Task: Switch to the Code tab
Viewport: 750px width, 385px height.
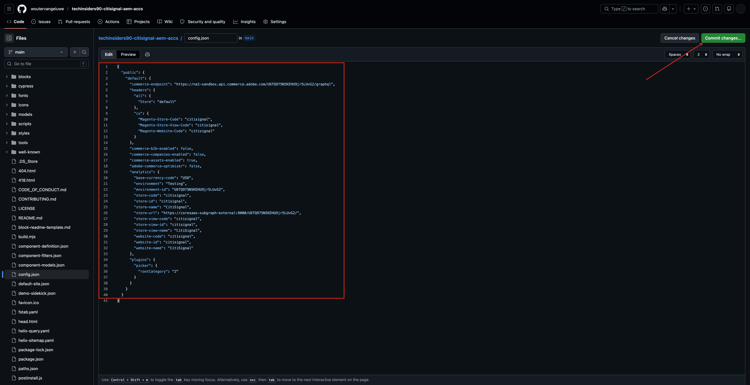Action: point(15,22)
